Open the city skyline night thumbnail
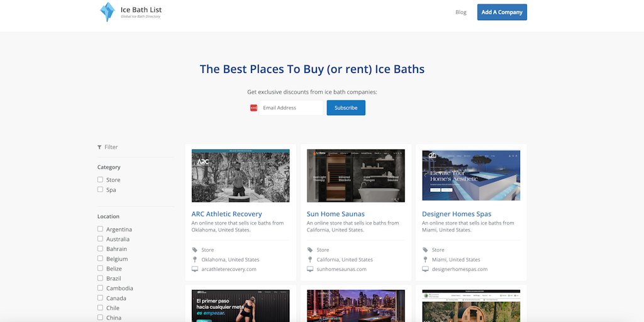Screen dimensions: 644x322 point(356,306)
